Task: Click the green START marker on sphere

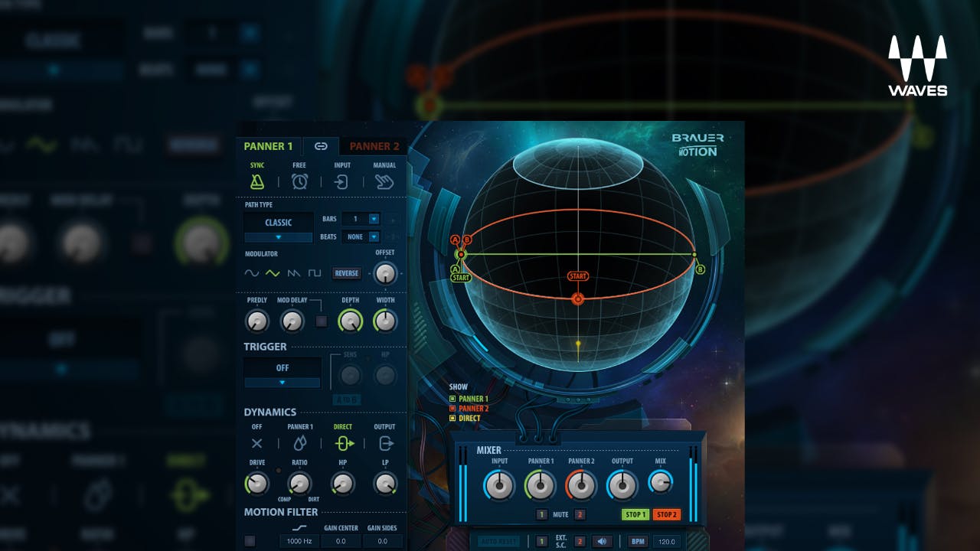Action: pos(460,278)
